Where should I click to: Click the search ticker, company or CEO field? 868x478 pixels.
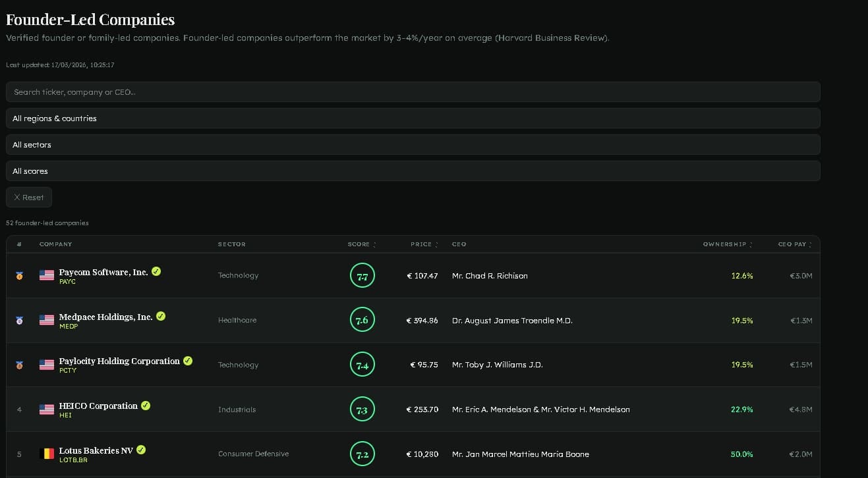pos(413,92)
